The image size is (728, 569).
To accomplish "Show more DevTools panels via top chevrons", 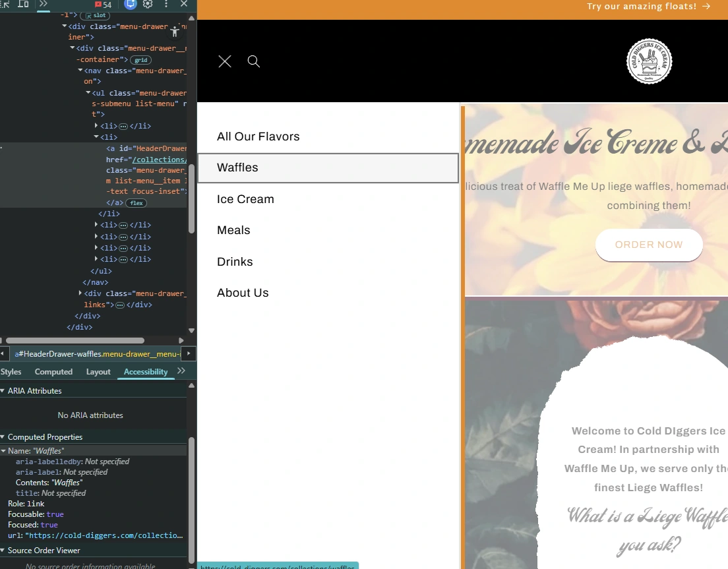I will [x=43, y=4].
